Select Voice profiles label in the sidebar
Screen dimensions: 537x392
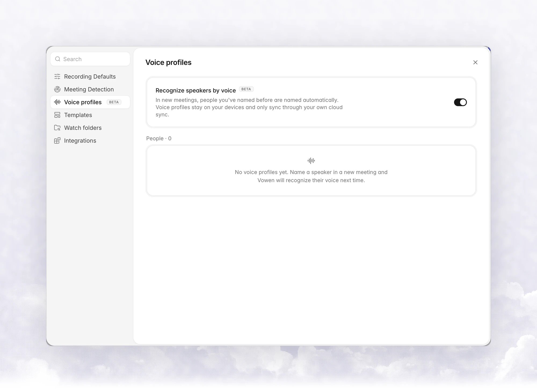83,102
